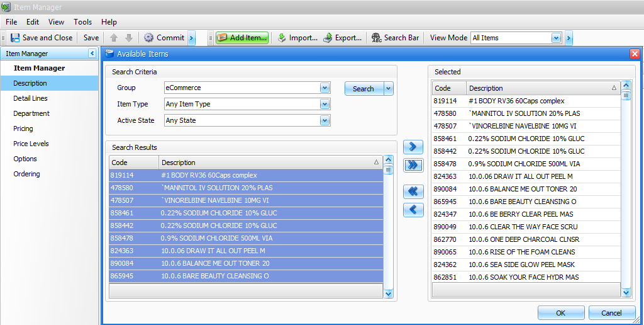The image size is (644, 325).
Task: Click the Search button
Action: click(x=363, y=89)
